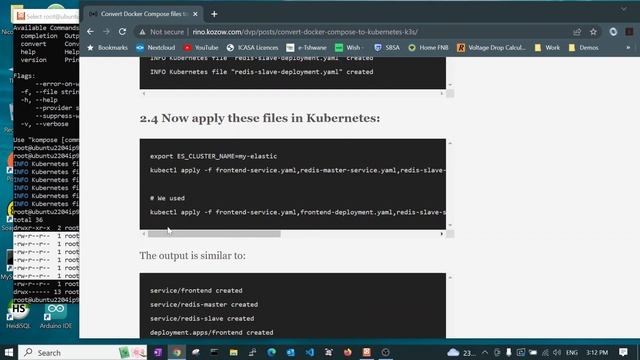Click the export ES_CLUSTER_NAME=my-elastic line
Screen dimensions: 640x360
[213, 156]
